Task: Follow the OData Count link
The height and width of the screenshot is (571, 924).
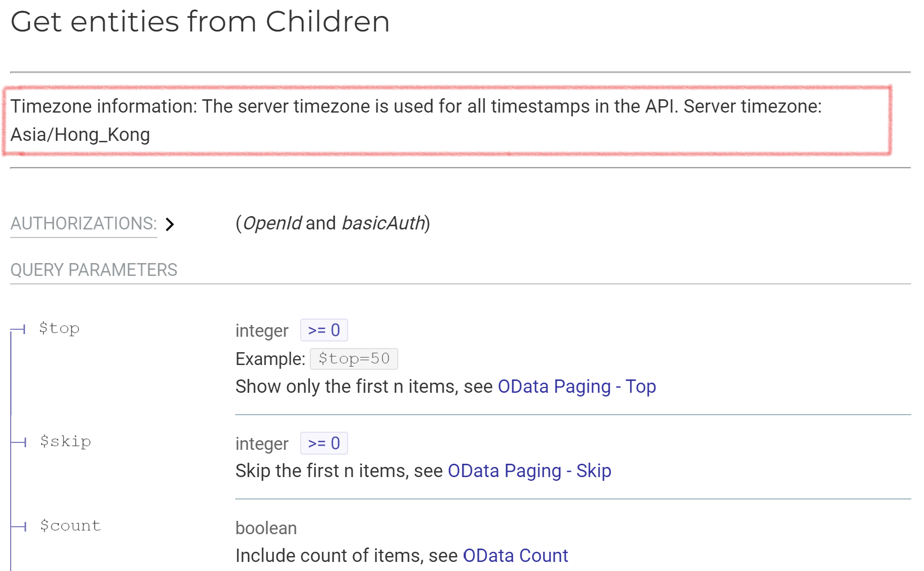Action: [x=515, y=556]
